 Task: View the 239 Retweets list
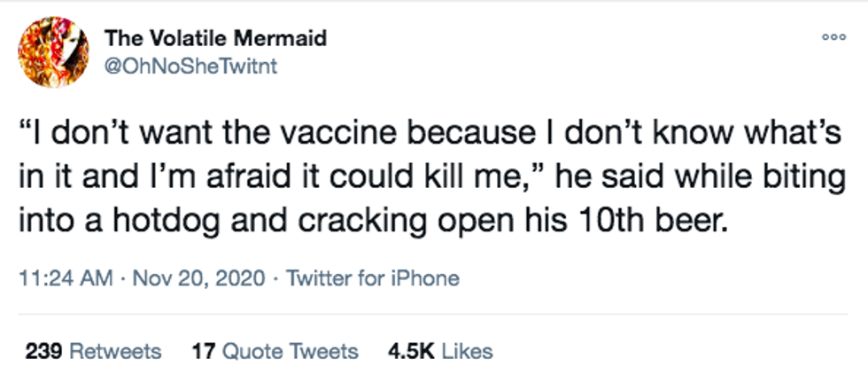(93, 351)
